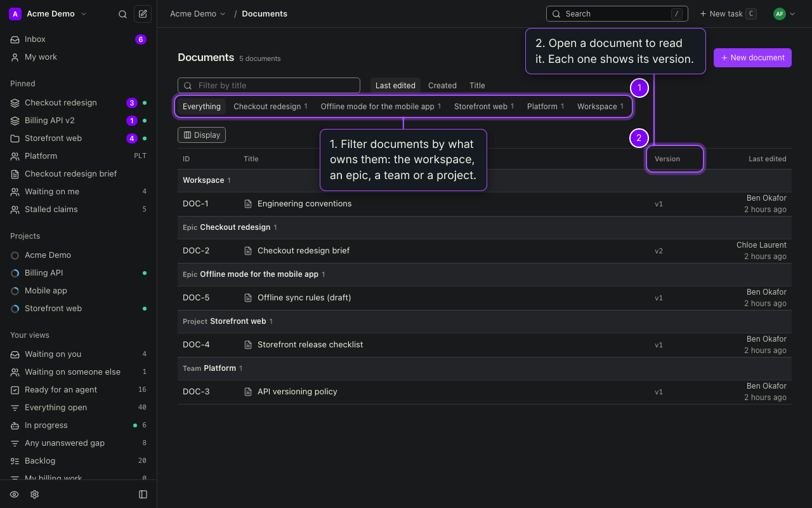Filter by Workspace chip

(x=600, y=107)
